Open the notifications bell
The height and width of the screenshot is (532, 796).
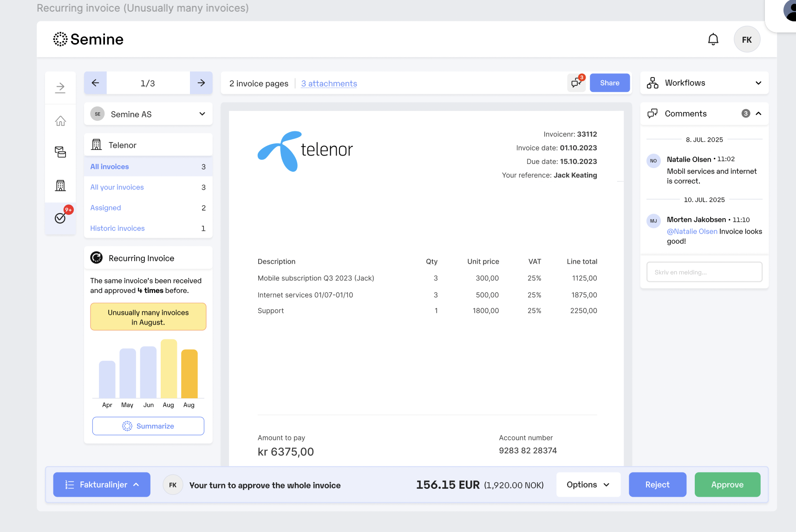coord(713,39)
